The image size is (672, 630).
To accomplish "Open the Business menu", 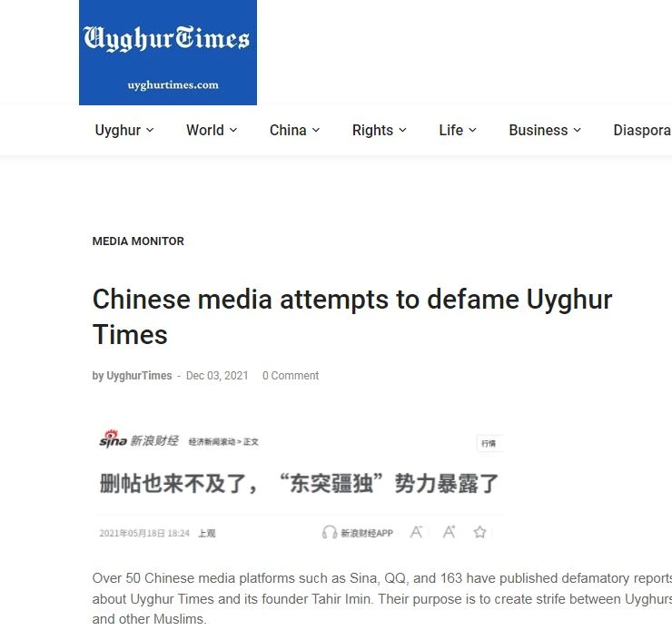I will (x=545, y=130).
